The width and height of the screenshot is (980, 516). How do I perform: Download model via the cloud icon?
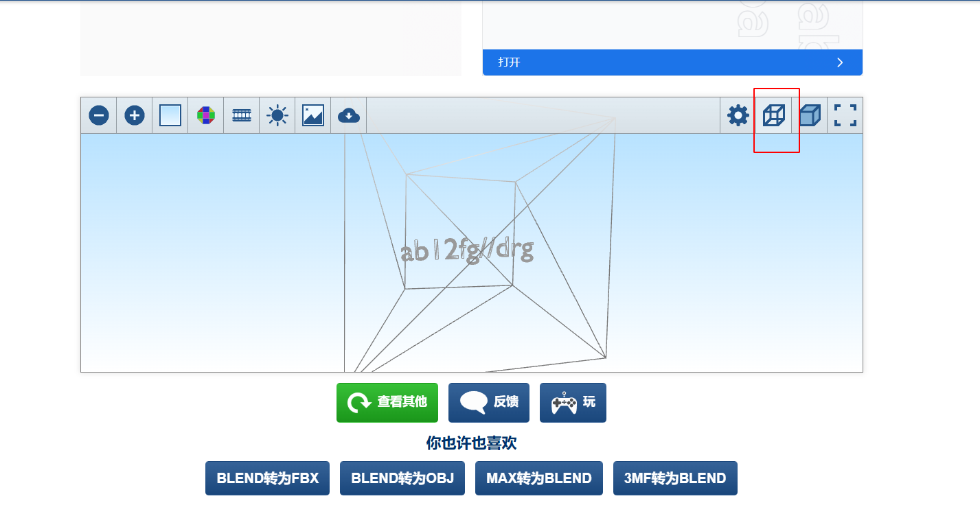pos(349,115)
